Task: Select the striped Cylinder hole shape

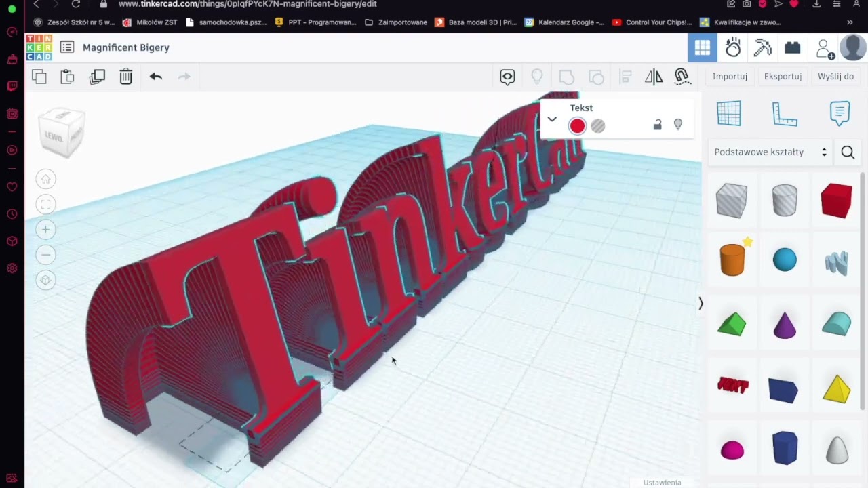Action: (x=785, y=201)
